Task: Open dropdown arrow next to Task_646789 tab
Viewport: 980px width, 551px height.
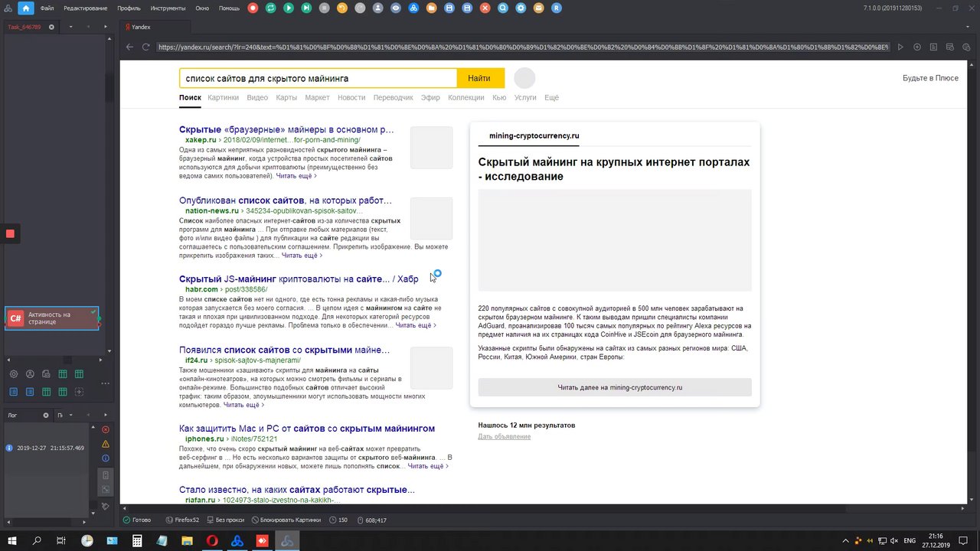Action: pyautogui.click(x=70, y=27)
